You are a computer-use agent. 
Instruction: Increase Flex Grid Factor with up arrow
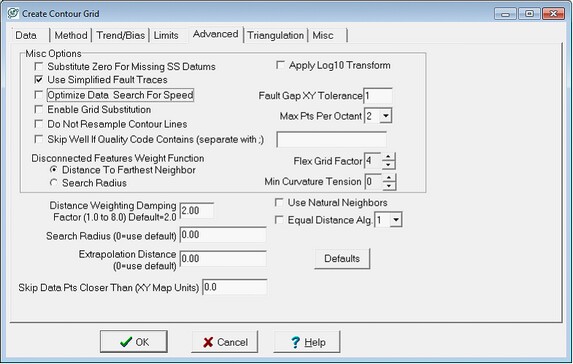(388, 157)
